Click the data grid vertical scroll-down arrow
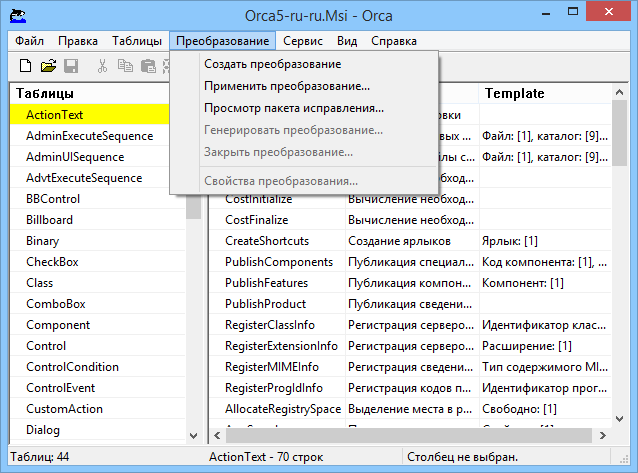 [x=619, y=419]
